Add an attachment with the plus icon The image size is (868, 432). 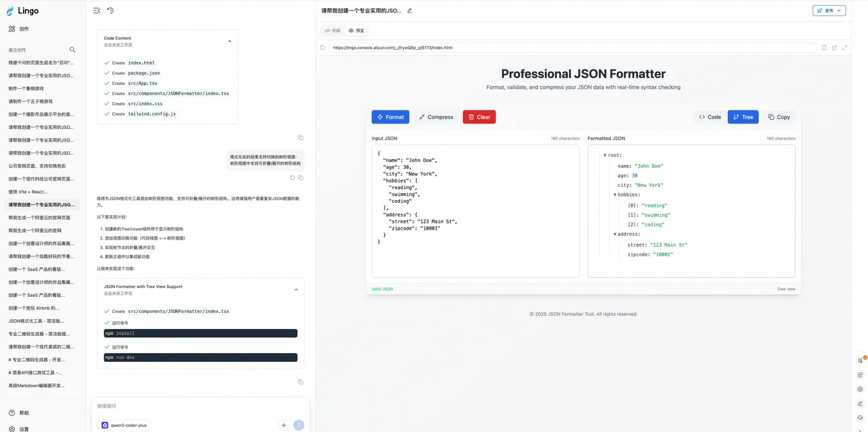284,425
